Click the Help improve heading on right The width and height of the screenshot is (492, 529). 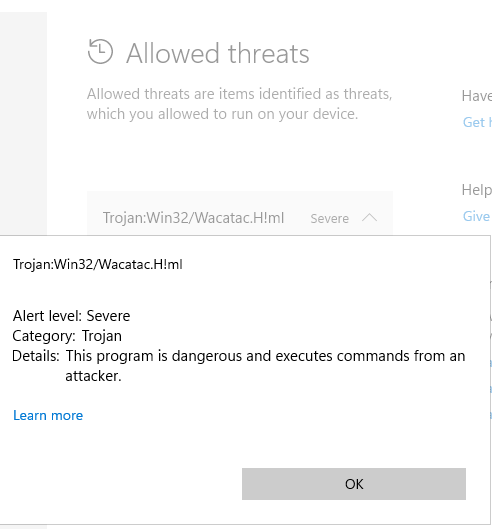tap(476, 190)
